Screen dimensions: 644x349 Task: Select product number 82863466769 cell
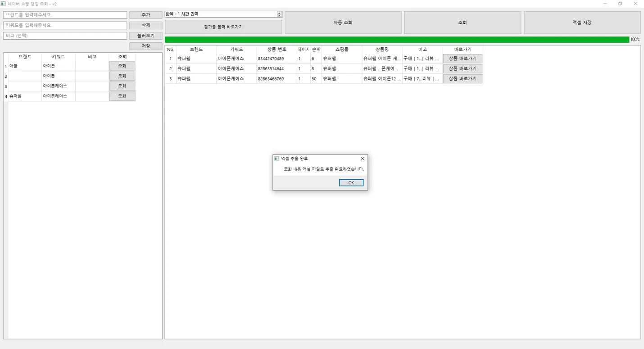277,79
